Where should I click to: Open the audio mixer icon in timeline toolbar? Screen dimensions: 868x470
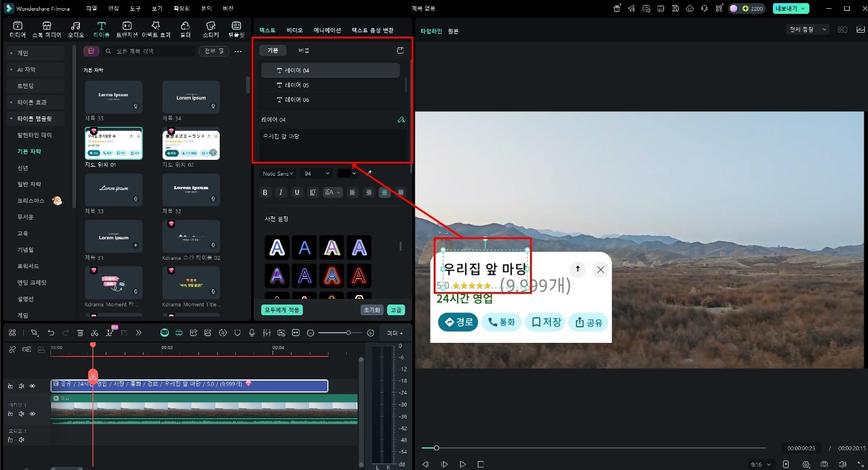click(266, 332)
